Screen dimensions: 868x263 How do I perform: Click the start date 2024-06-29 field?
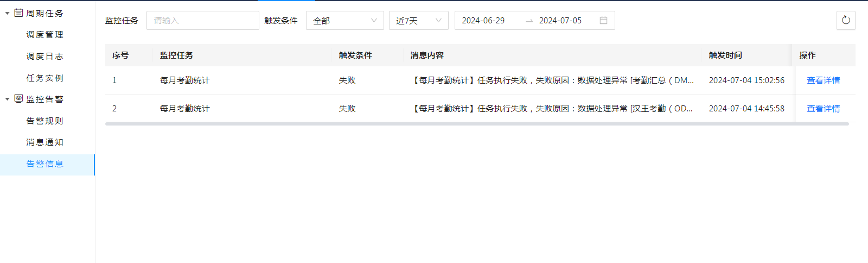(483, 21)
